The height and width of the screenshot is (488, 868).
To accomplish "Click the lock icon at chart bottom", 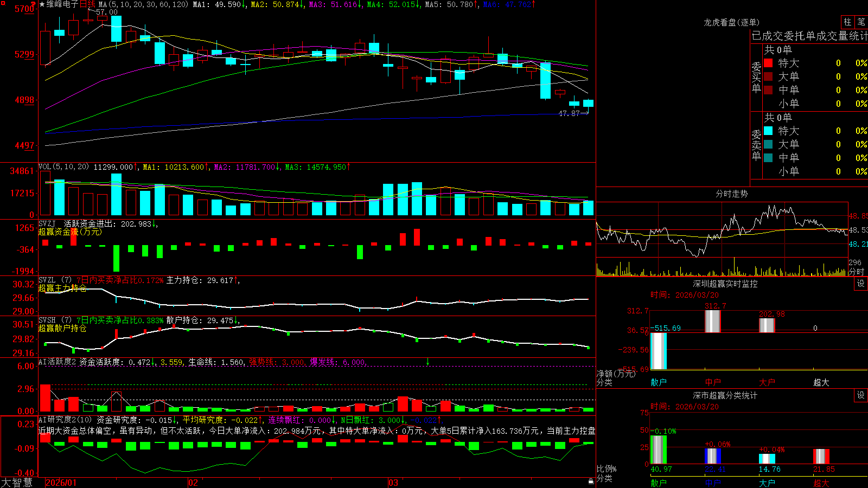I will (x=591, y=481).
